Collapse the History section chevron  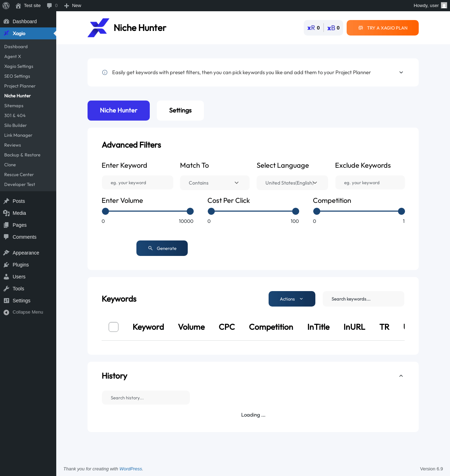(x=401, y=376)
